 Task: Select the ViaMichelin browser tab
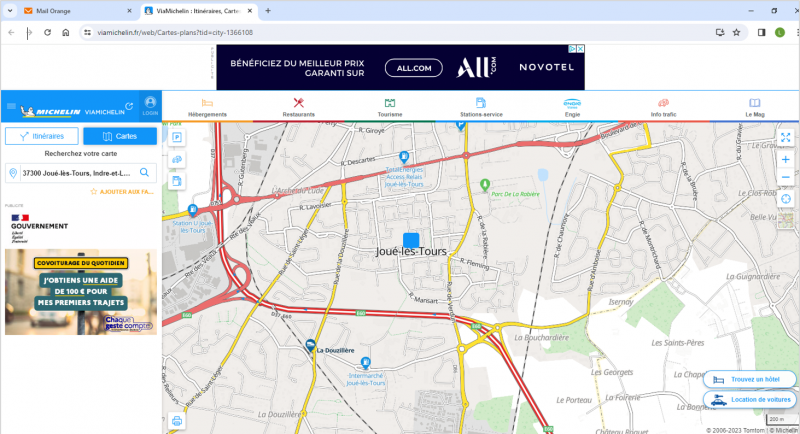[199, 11]
